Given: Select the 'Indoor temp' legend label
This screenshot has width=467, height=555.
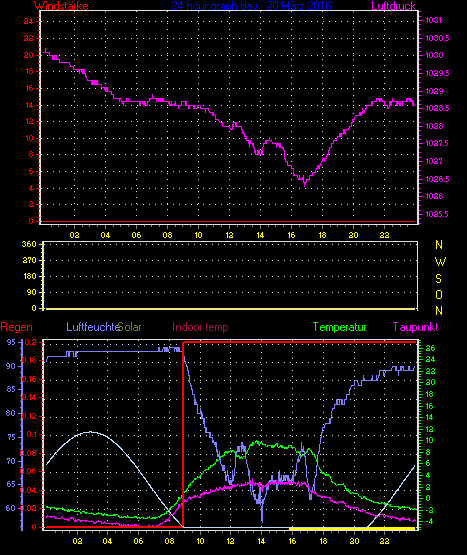Looking at the screenshot, I should 200,327.
